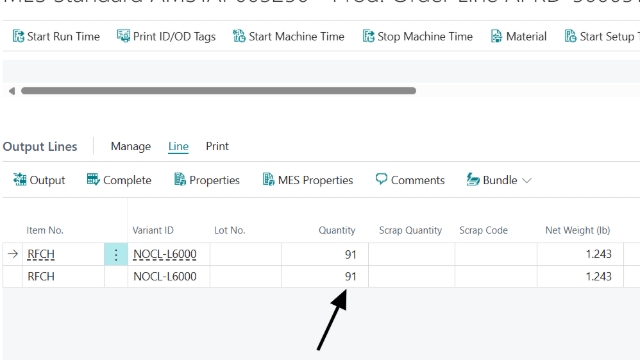Screen dimensions: 640x360
Task: Click the Bundle icon
Action: click(x=473, y=180)
